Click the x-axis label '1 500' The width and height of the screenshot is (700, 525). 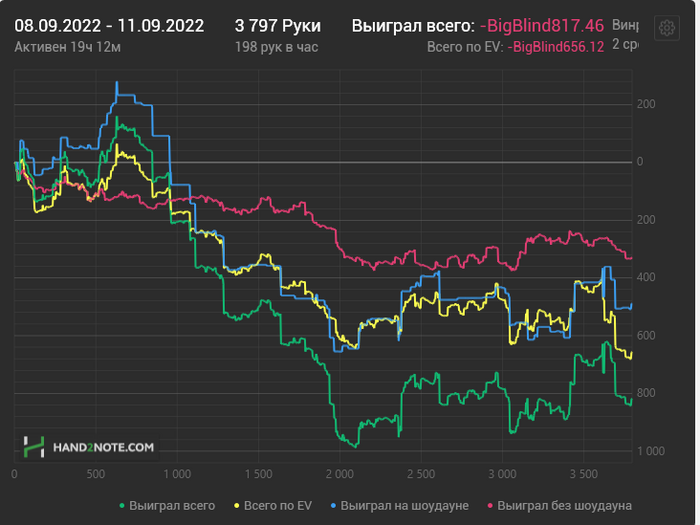[258, 474]
